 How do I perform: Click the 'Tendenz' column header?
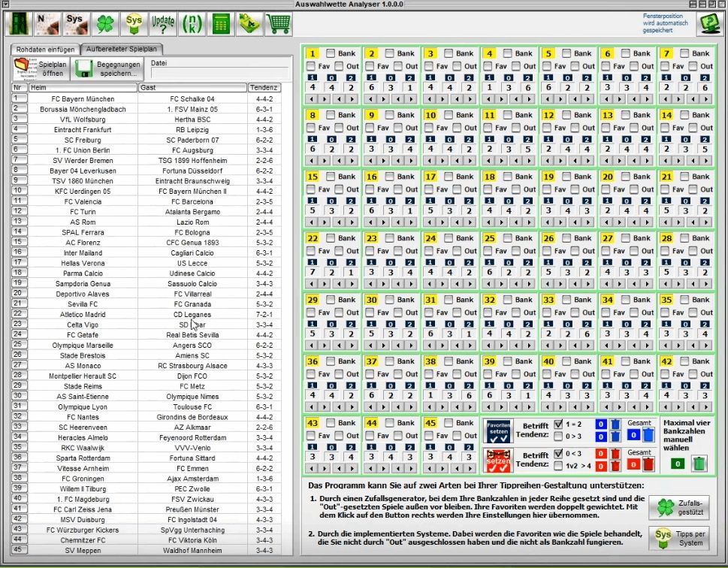pos(264,87)
